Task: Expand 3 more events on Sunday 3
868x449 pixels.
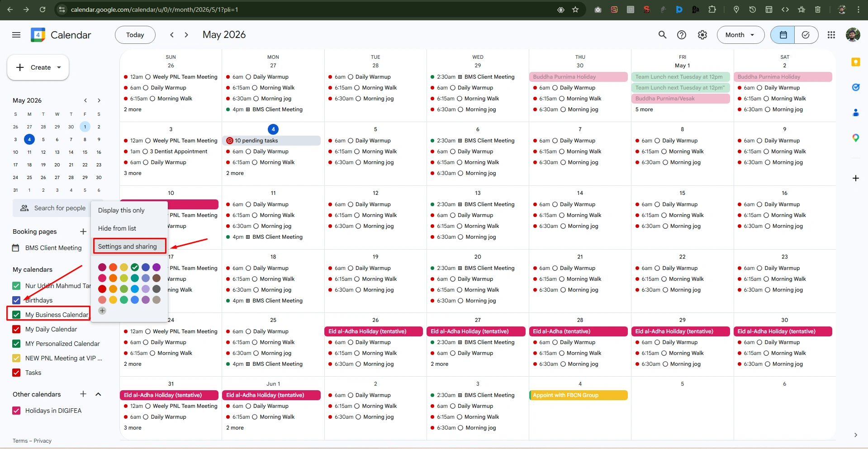Action: (133, 173)
